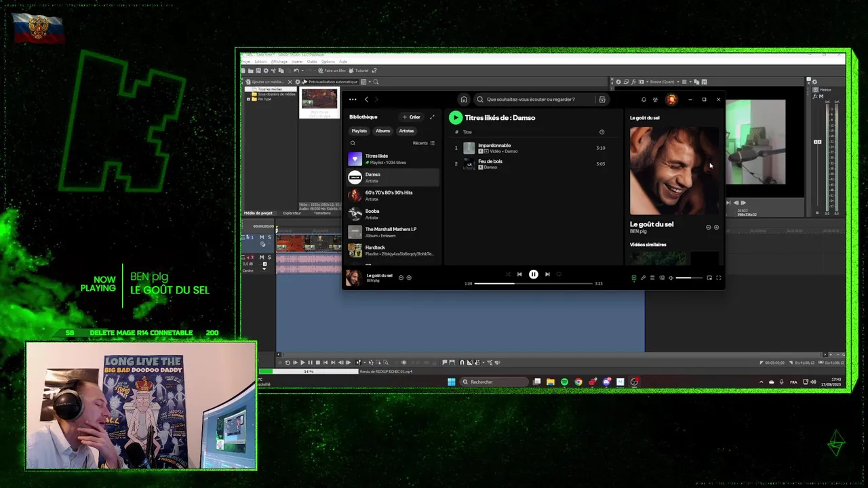Filter the library by Artistes
This screenshot has height=488, width=868.
[x=406, y=131]
